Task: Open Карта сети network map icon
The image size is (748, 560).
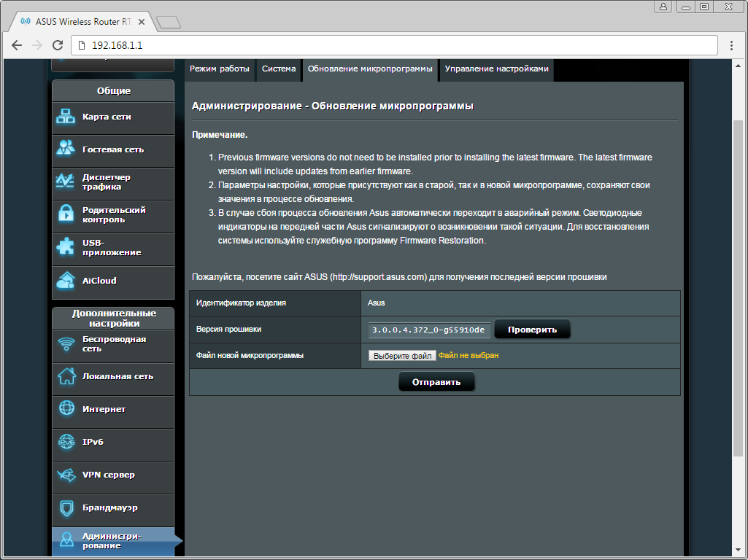Action: [66, 117]
